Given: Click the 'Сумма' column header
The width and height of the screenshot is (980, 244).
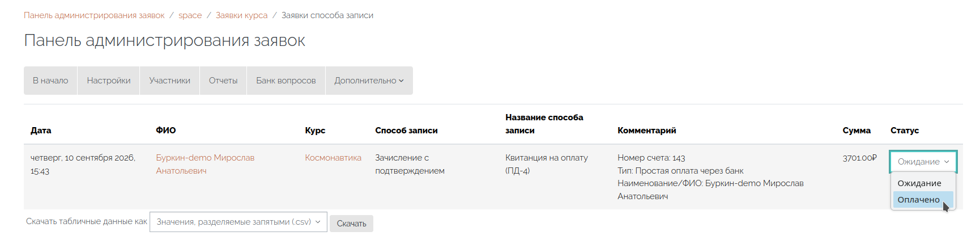Looking at the screenshot, I should 857,131.
